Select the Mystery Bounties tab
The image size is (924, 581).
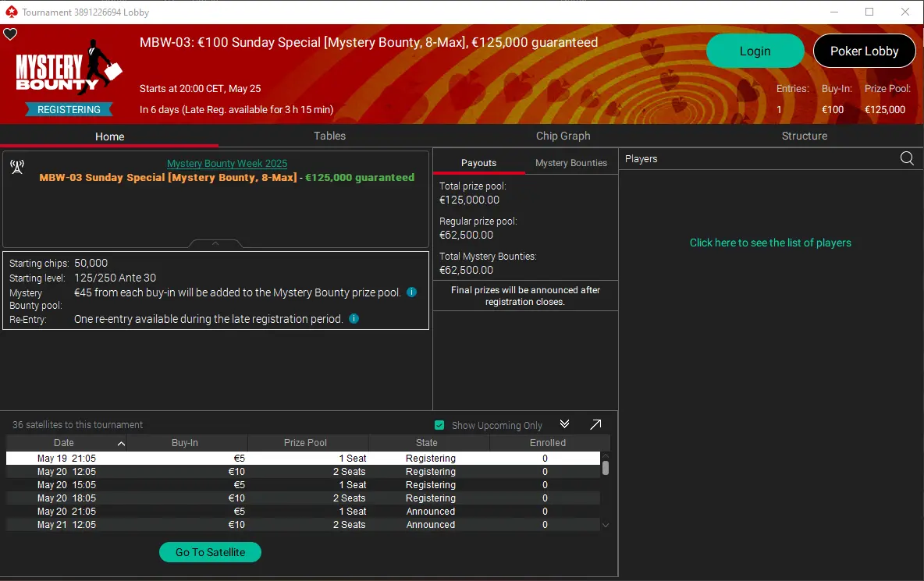(571, 163)
